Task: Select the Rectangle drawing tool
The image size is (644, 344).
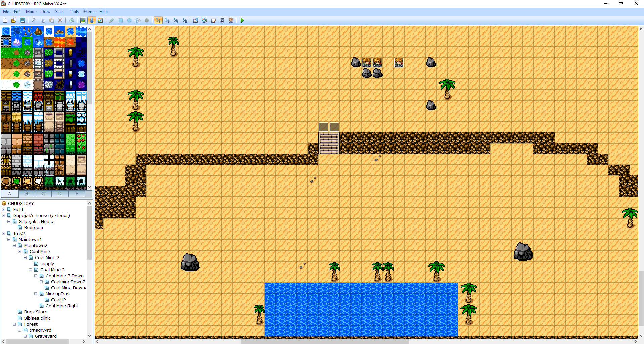Action: (121, 21)
